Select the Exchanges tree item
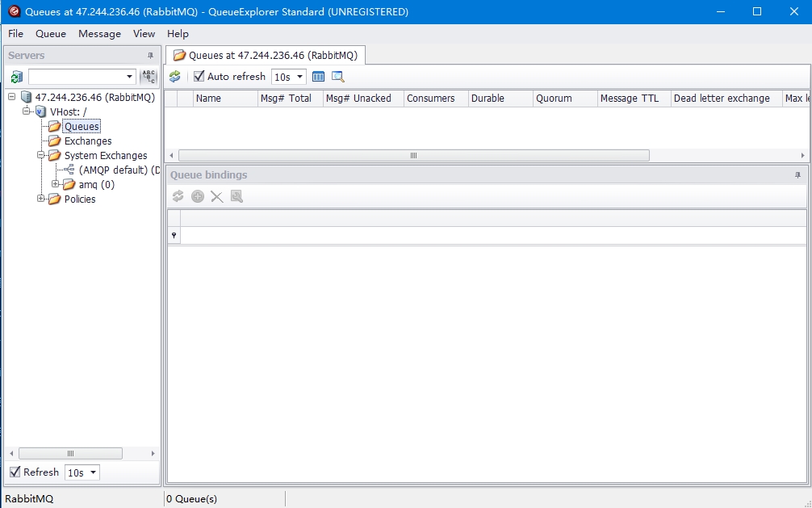Image resolution: width=812 pixels, height=508 pixels. [x=87, y=141]
